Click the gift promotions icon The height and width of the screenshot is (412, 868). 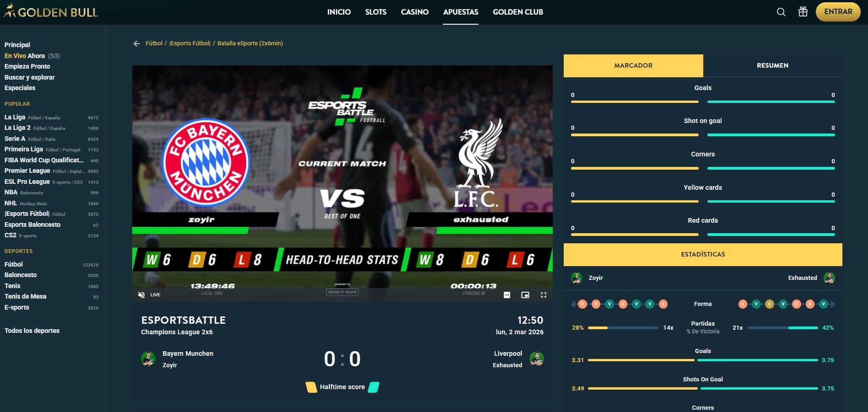(x=803, y=12)
